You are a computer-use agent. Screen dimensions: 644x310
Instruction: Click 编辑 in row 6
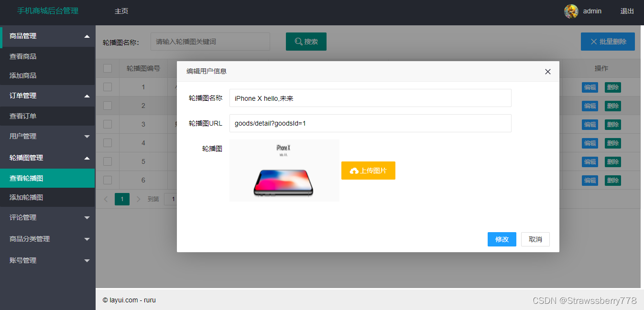[x=590, y=181]
